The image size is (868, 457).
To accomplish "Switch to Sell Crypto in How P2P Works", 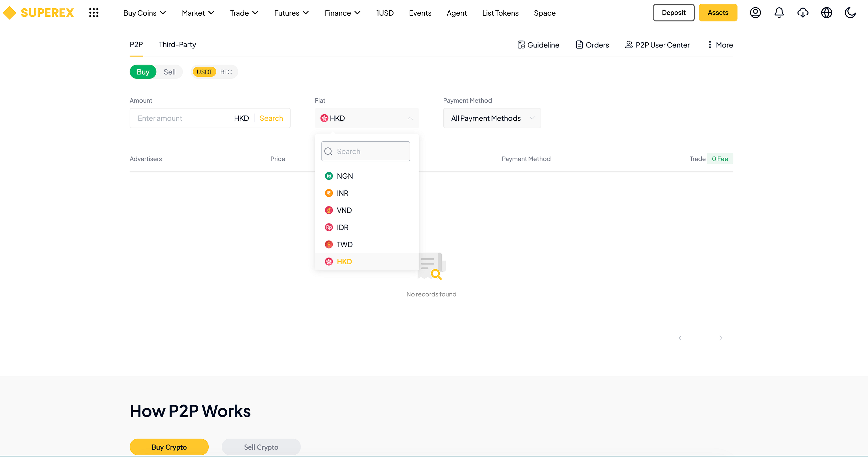I will (x=261, y=447).
